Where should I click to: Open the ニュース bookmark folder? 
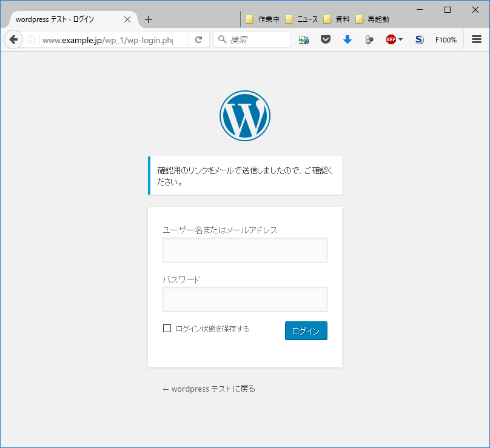pyautogui.click(x=301, y=19)
